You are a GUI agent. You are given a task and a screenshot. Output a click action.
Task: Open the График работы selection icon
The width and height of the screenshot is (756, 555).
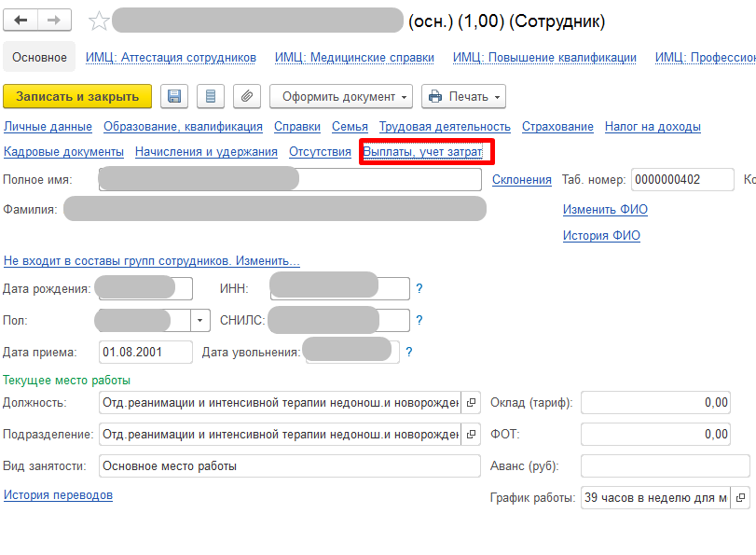(x=740, y=498)
